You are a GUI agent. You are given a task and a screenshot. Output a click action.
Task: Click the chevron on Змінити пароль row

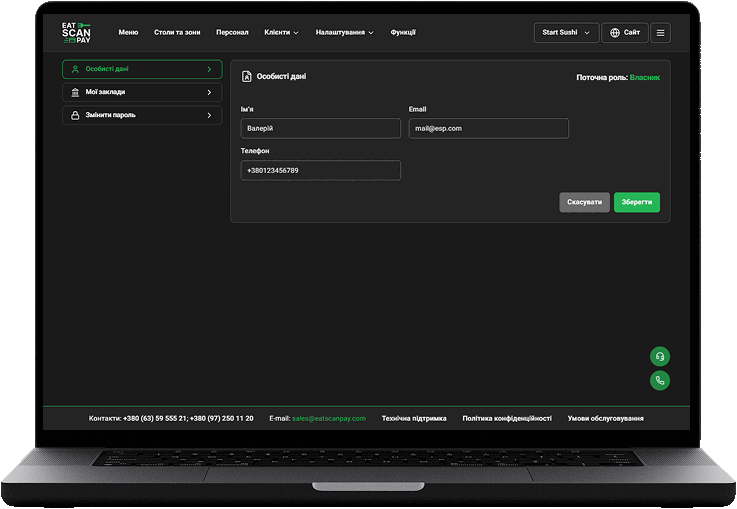(x=209, y=116)
